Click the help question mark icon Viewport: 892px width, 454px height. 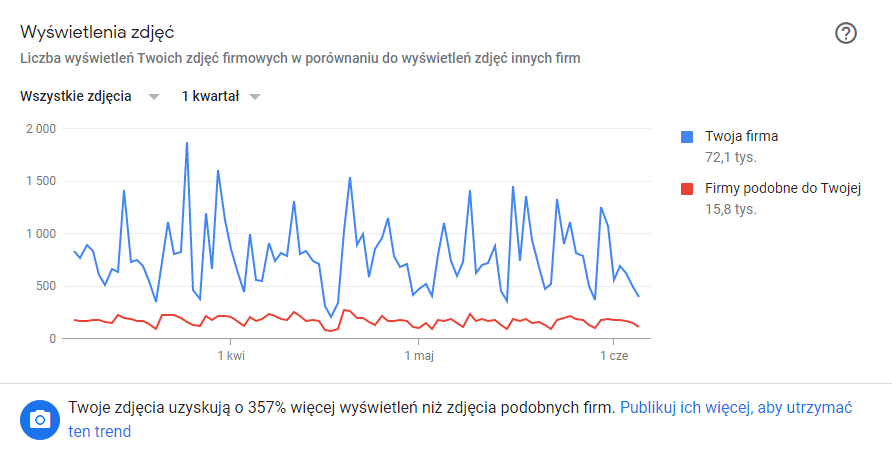pyautogui.click(x=846, y=33)
